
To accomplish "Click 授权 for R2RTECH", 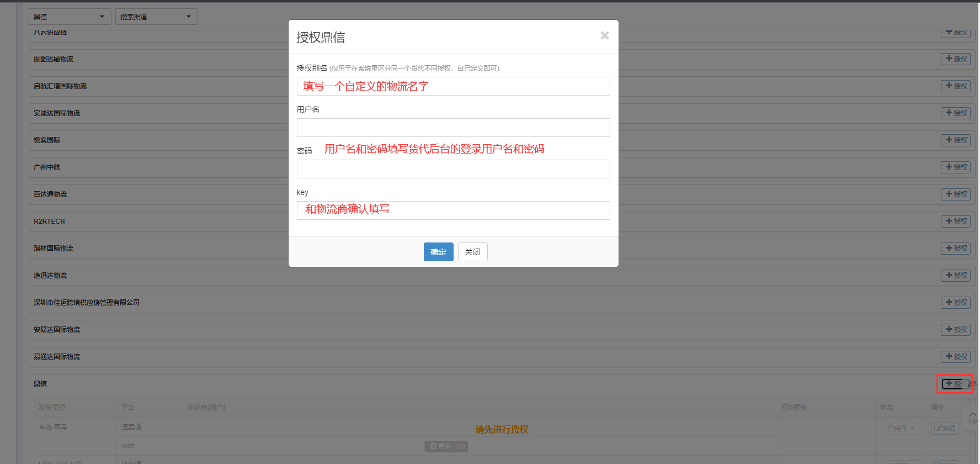I will tap(956, 221).
